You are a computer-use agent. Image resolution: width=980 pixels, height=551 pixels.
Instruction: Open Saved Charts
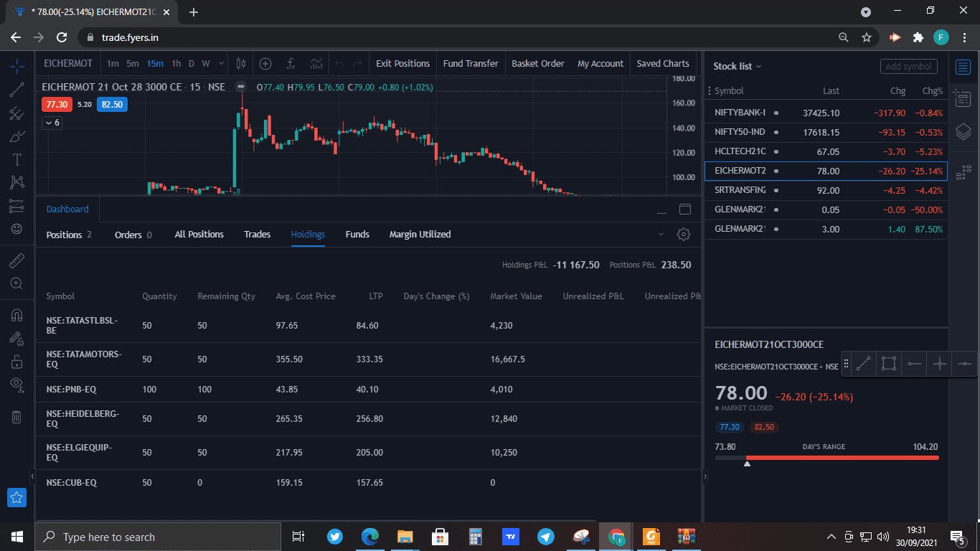click(x=663, y=63)
